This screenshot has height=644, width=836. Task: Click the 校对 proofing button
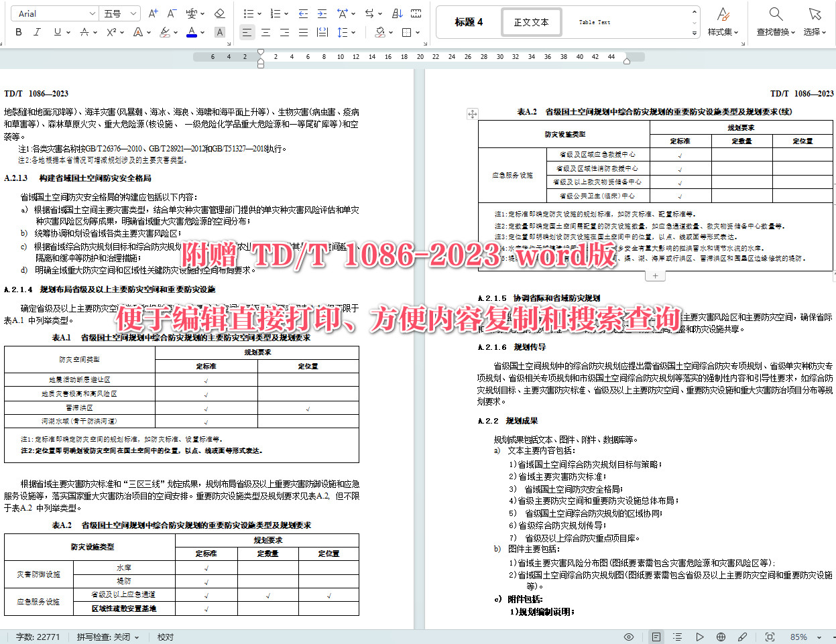[165, 637]
